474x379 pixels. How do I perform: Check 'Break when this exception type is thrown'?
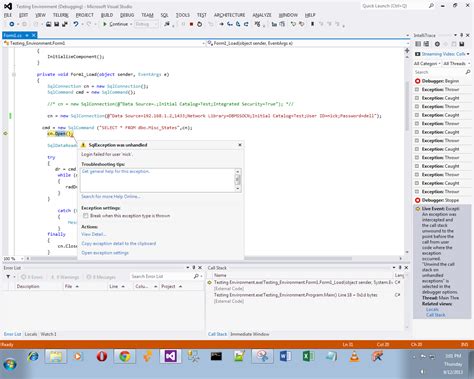(86, 216)
